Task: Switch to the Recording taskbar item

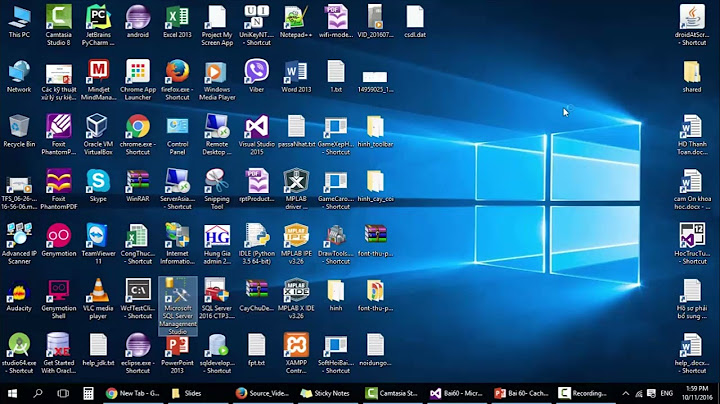Action: (584, 393)
